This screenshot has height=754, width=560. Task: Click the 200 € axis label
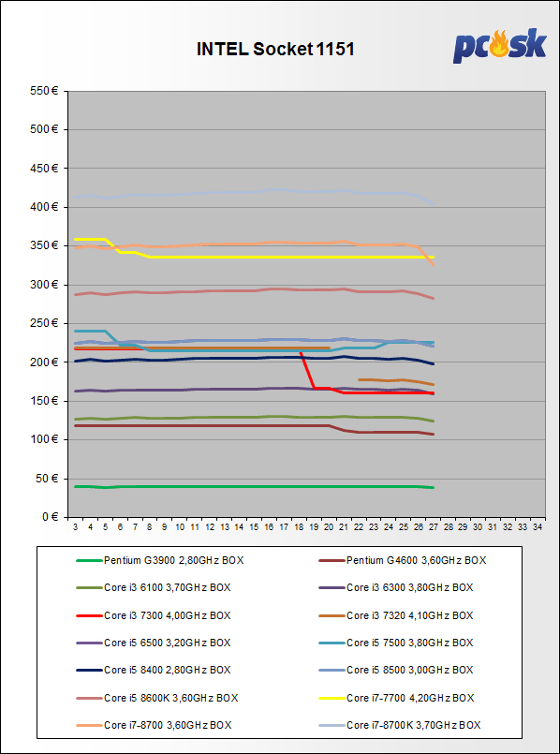tap(45, 362)
